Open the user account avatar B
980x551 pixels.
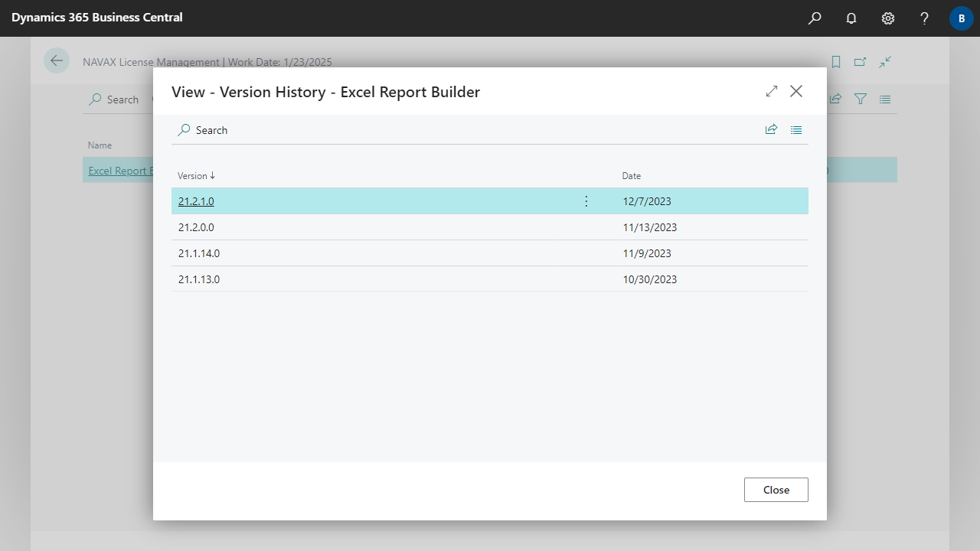(x=962, y=18)
